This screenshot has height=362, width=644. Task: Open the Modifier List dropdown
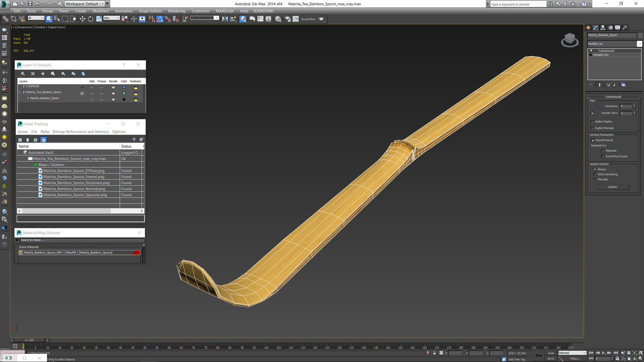pyautogui.click(x=639, y=44)
